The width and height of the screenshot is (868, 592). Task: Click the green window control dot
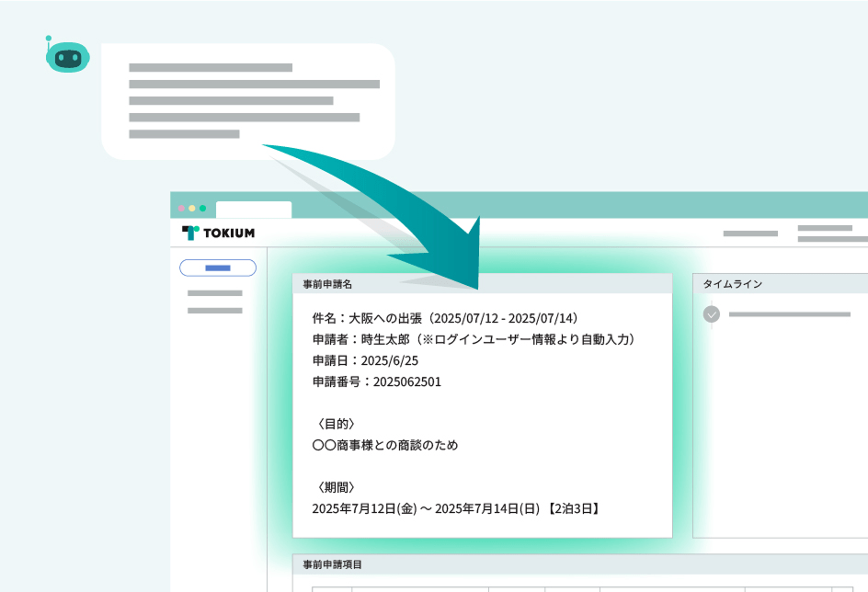click(202, 208)
